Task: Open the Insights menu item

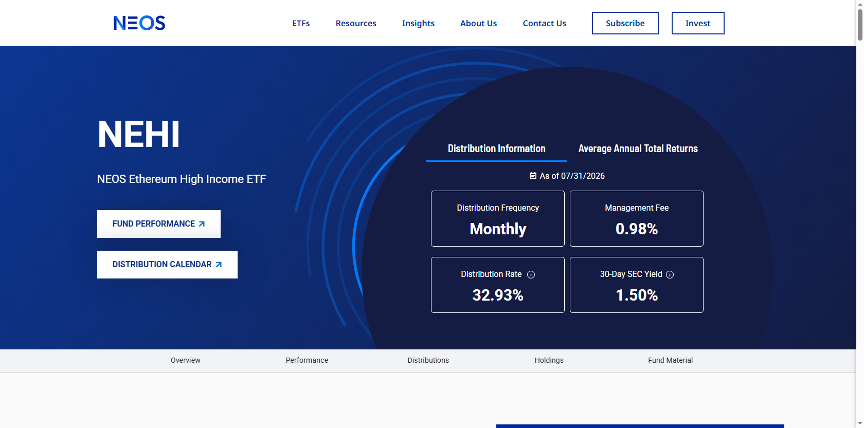Action: 418,23
